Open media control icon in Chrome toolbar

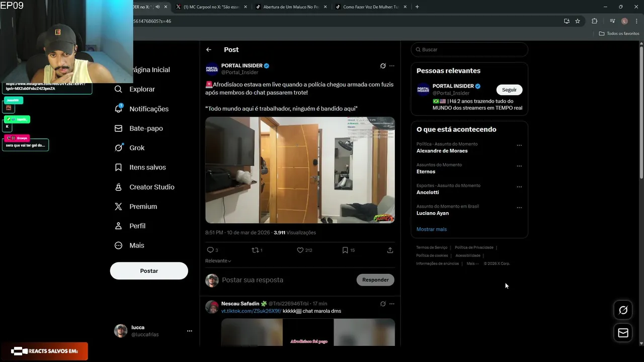click(612, 21)
